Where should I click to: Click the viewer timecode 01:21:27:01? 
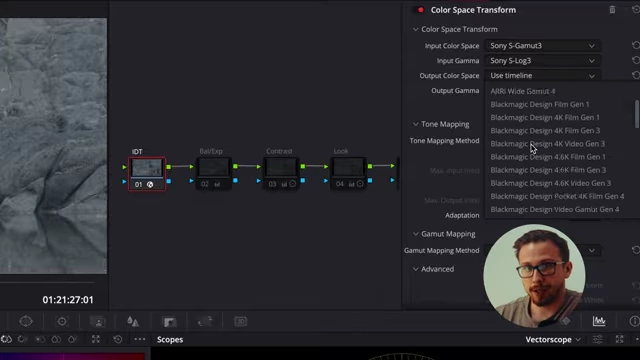tap(68, 300)
